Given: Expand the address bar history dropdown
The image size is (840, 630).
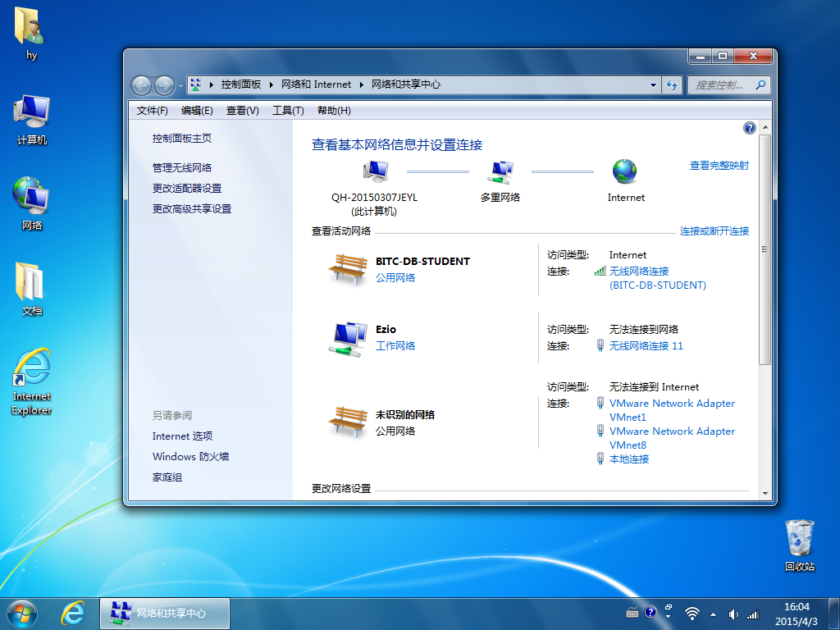Looking at the screenshot, I should pos(653,84).
